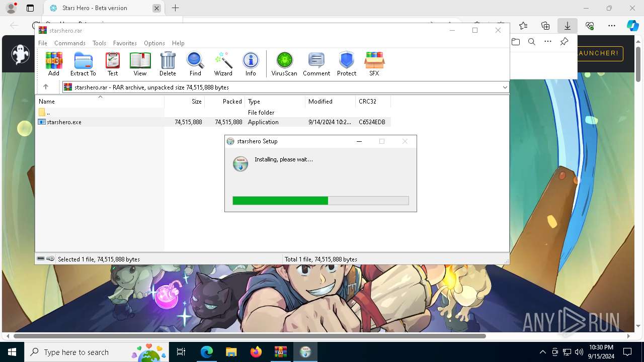The height and width of the screenshot is (362, 644).
Task: Open the Windows Start menu
Action: (12, 352)
